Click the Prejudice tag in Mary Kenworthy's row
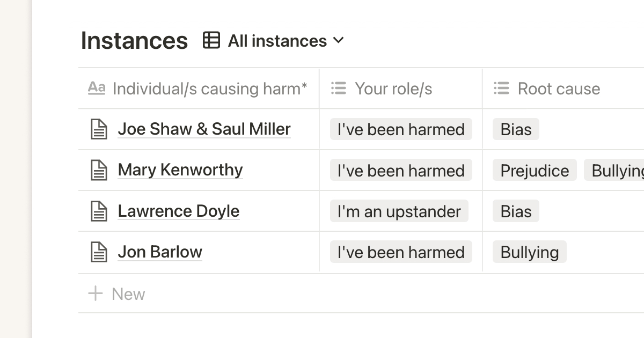644x338 pixels. pos(535,171)
